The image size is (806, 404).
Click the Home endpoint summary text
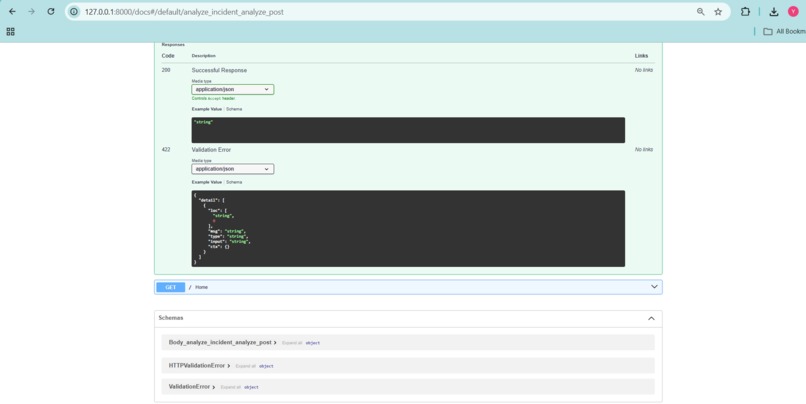coord(202,287)
